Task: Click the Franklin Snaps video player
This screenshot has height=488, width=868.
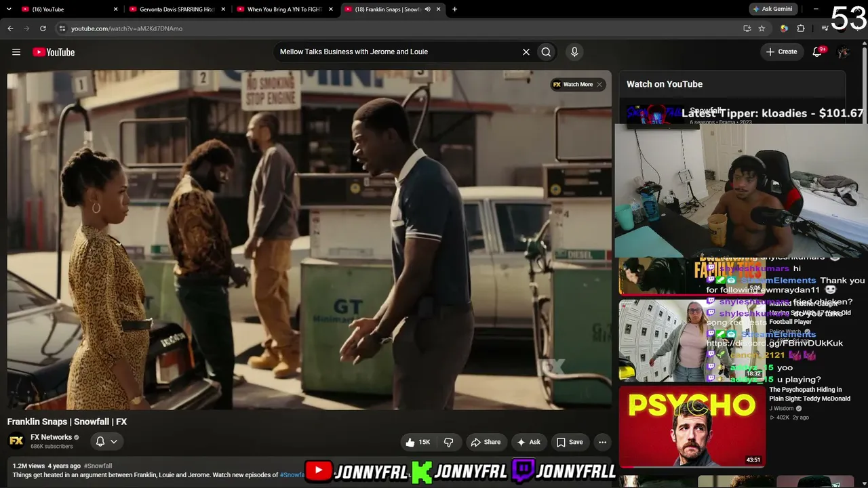Action: point(309,240)
